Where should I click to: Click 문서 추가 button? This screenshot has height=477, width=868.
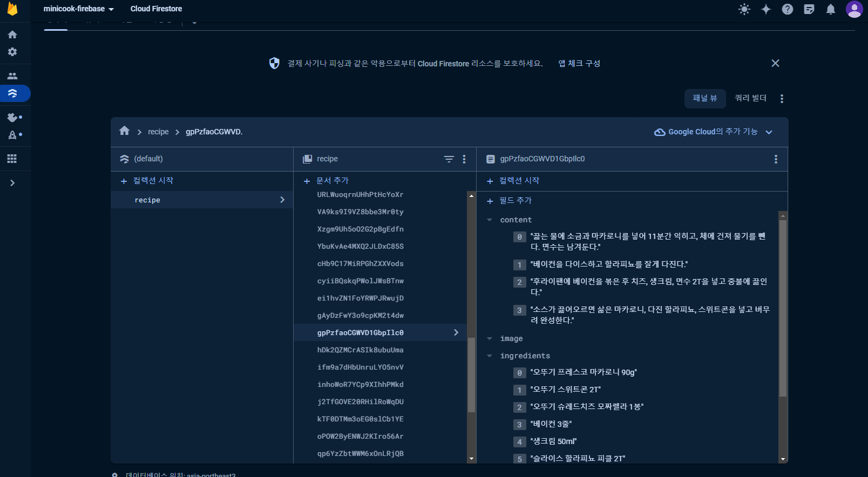(327, 181)
